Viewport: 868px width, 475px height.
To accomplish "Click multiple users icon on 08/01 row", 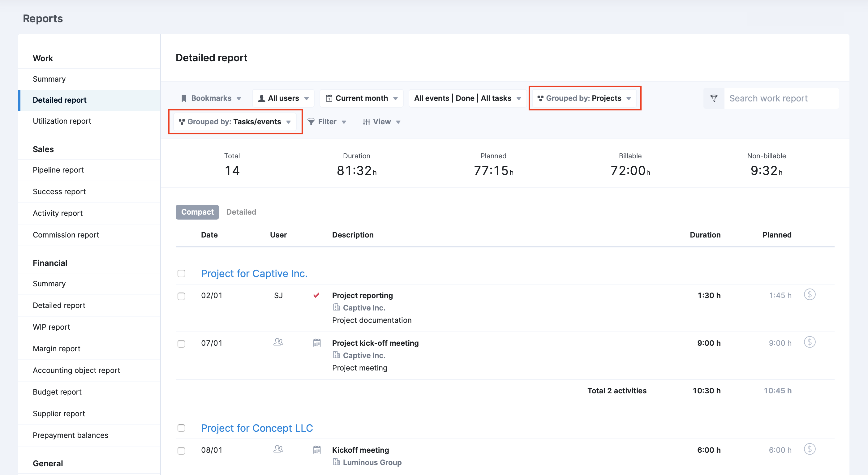I will pyautogui.click(x=278, y=449).
